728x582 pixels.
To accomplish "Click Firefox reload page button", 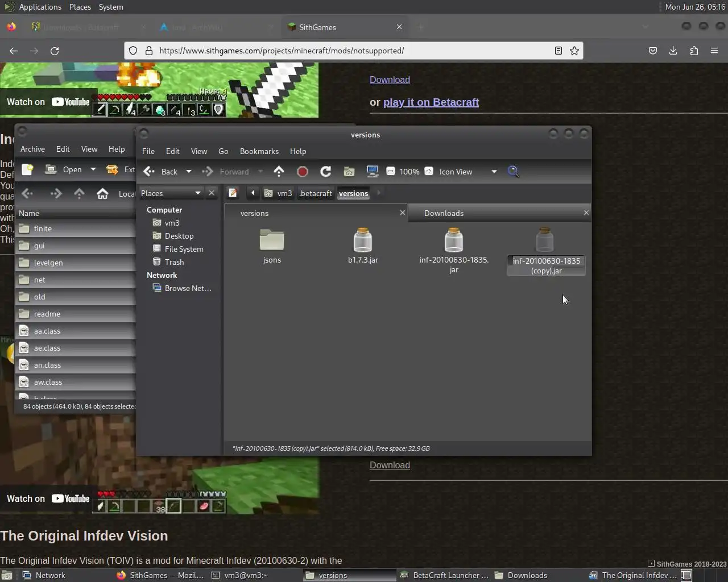I will (55, 51).
